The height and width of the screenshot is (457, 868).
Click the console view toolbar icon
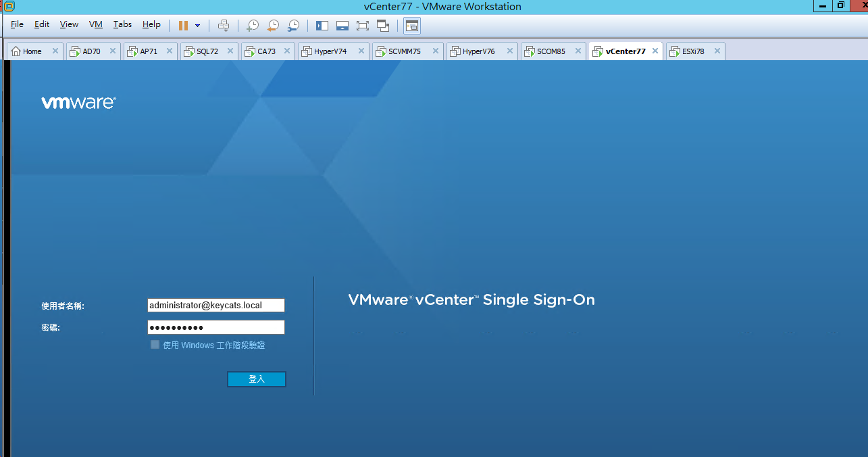pos(412,26)
